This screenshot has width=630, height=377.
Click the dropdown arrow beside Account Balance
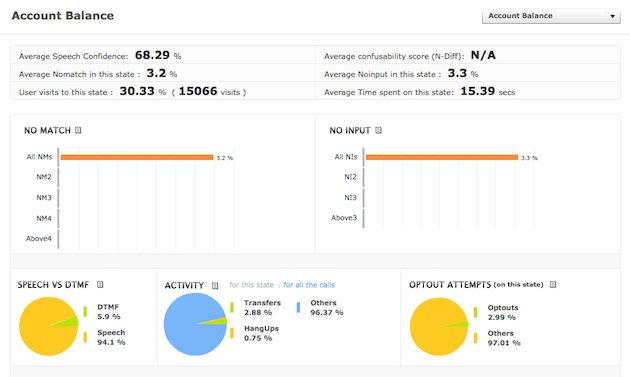tap(612, 16)
